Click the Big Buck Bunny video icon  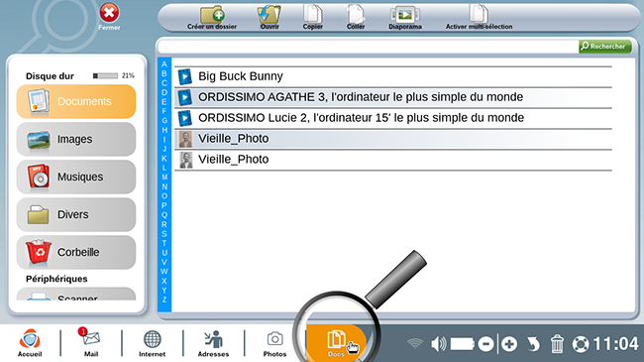click(x=185, y=76)
